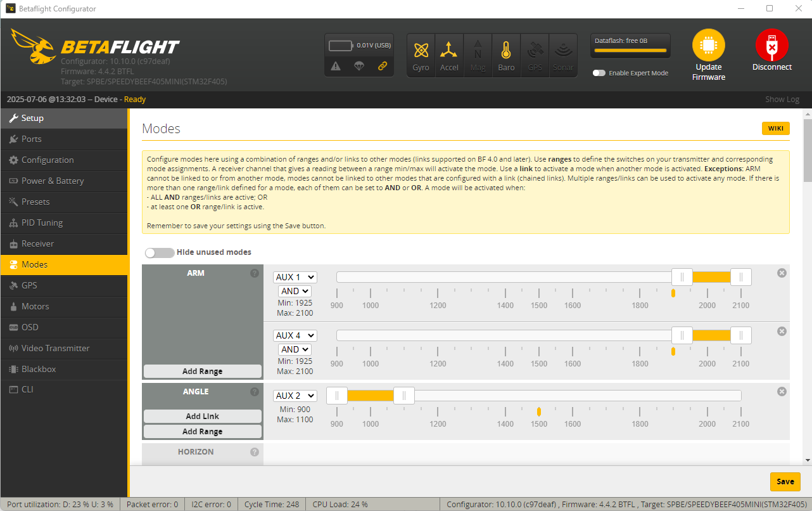Click Show Log link
The height and width of the screenshot is (511, 812).
(782, 100)
